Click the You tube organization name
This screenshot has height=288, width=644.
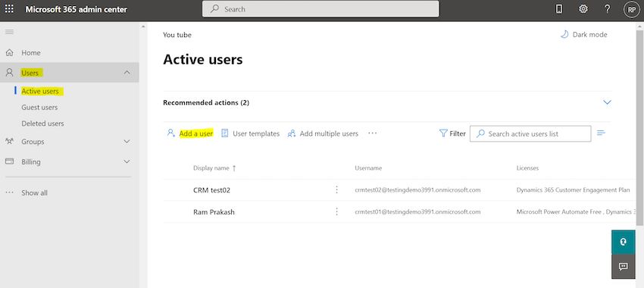tap(177, 35)
